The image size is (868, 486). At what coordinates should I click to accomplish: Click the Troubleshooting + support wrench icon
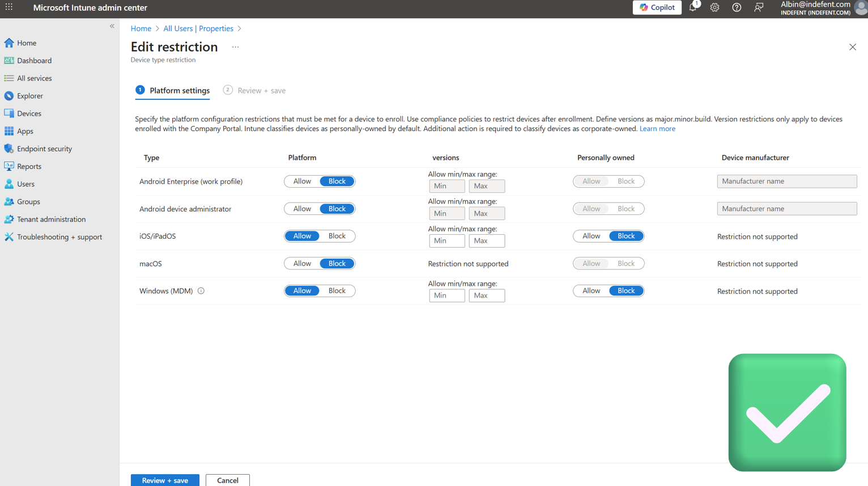click(9, 236)
